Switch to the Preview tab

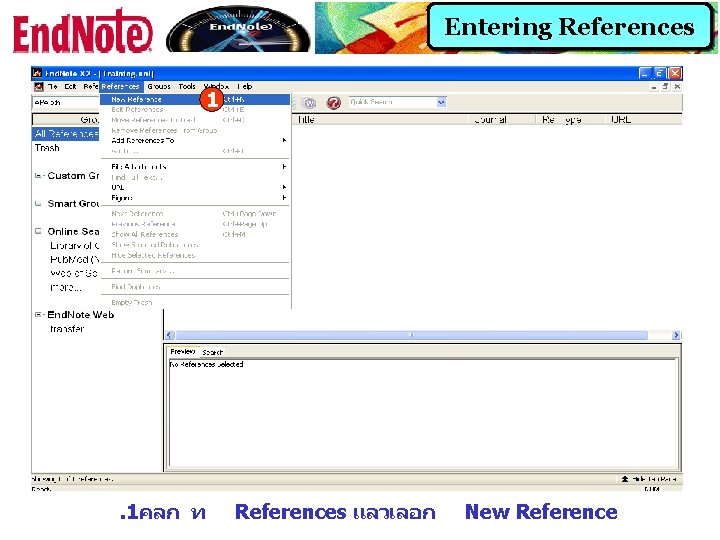[x=182, y=352]
